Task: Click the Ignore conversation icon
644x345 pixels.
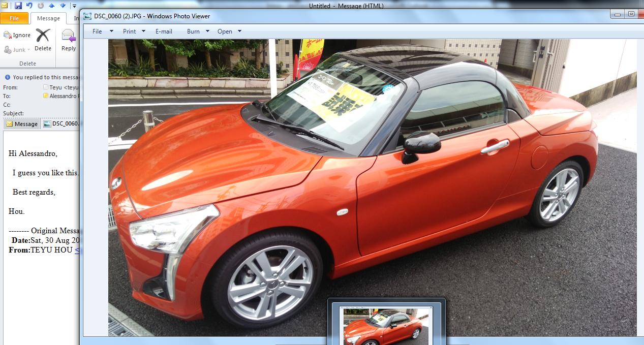Action: pyautogui.click(x=8, y=35)
